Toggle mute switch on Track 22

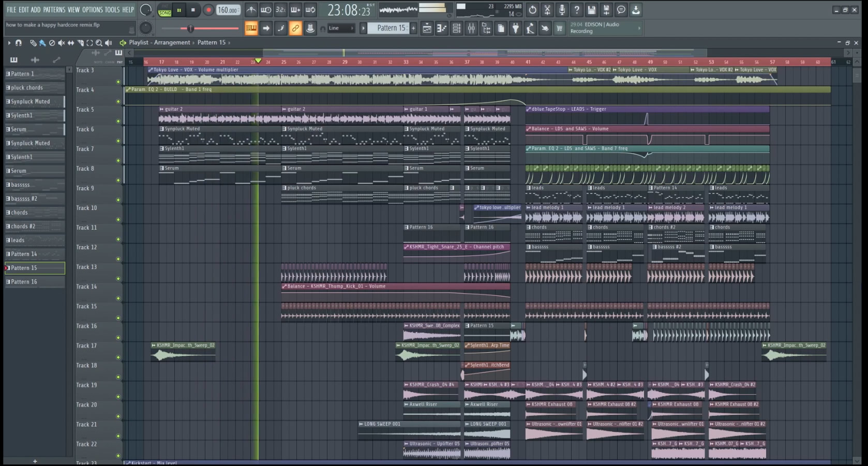click(118, 456)
